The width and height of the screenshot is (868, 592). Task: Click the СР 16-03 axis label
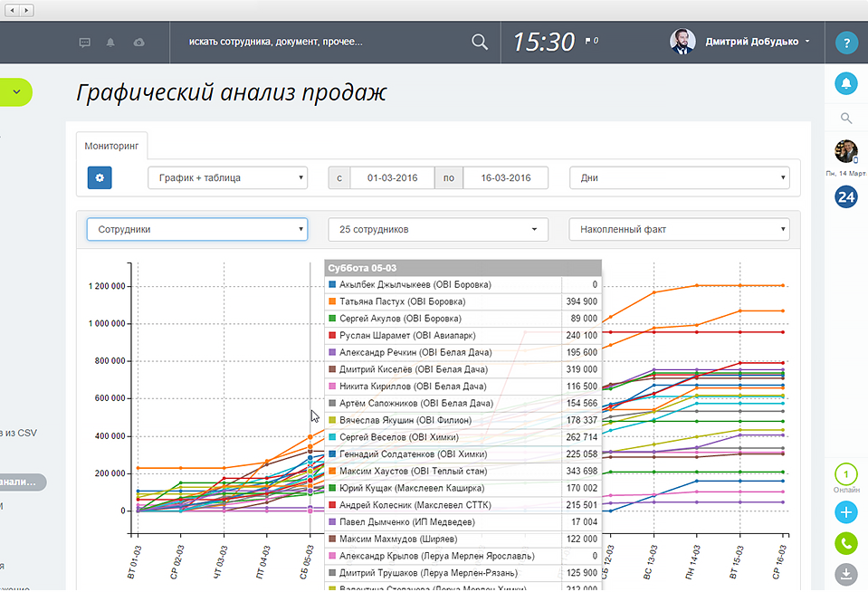(x=779, y=562)
